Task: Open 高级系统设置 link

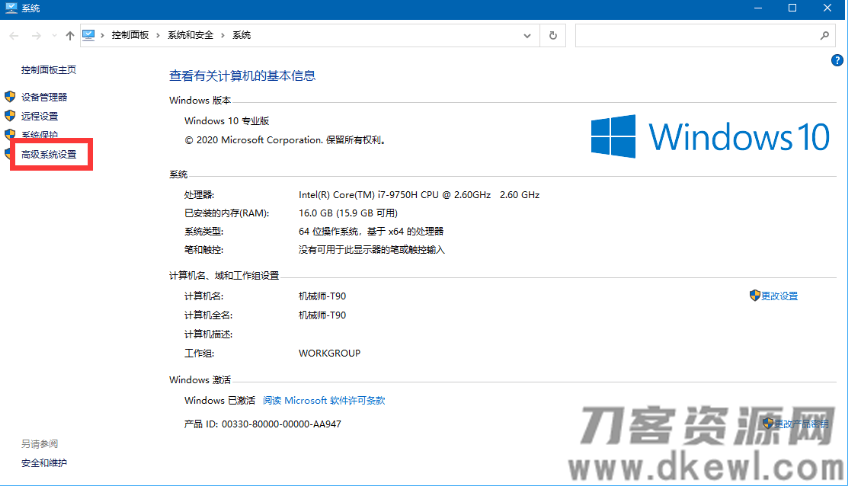Action: click(x=49, y=155)
